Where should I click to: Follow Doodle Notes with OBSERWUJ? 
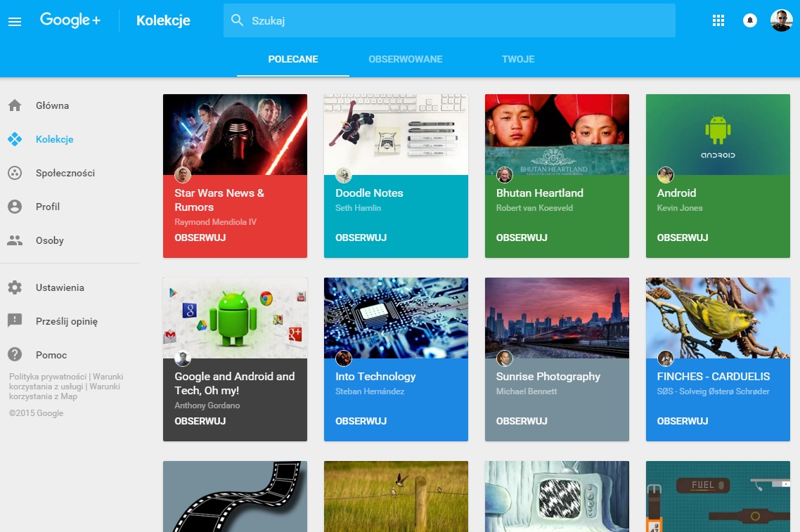tap(361, 238)
